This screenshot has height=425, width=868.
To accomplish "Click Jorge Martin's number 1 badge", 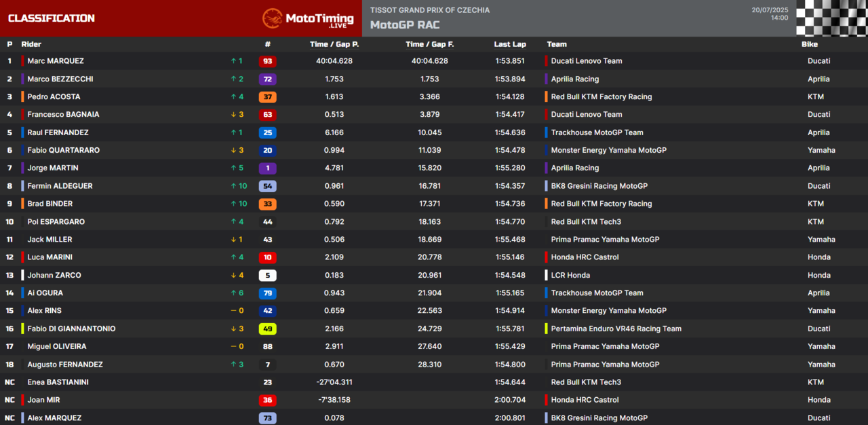I will pos(267,168).
